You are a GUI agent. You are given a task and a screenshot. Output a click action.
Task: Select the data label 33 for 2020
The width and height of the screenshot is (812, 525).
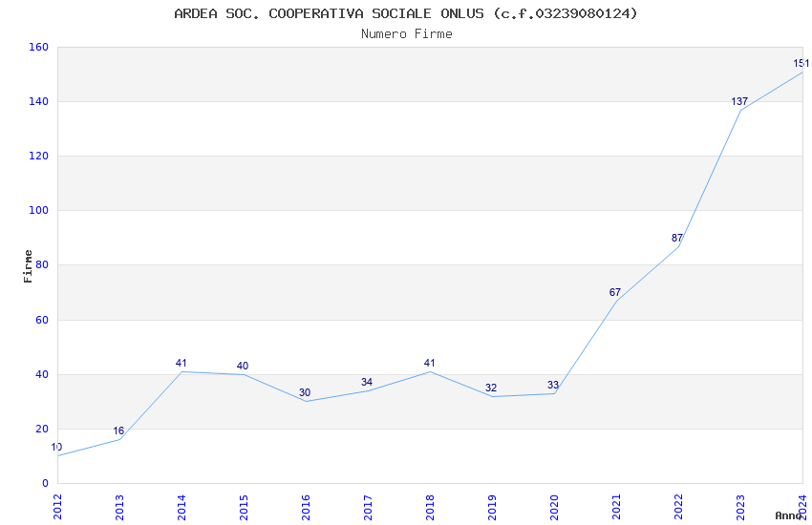[x=553, y=385]
